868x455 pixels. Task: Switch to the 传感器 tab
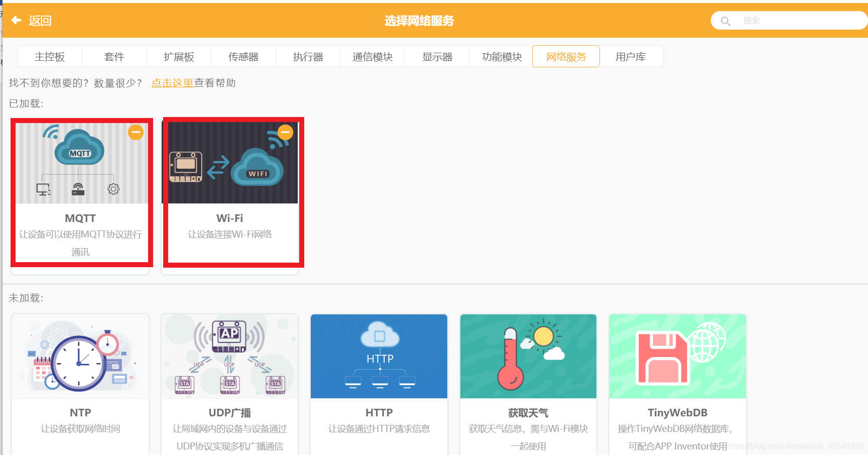click(243, 57)
